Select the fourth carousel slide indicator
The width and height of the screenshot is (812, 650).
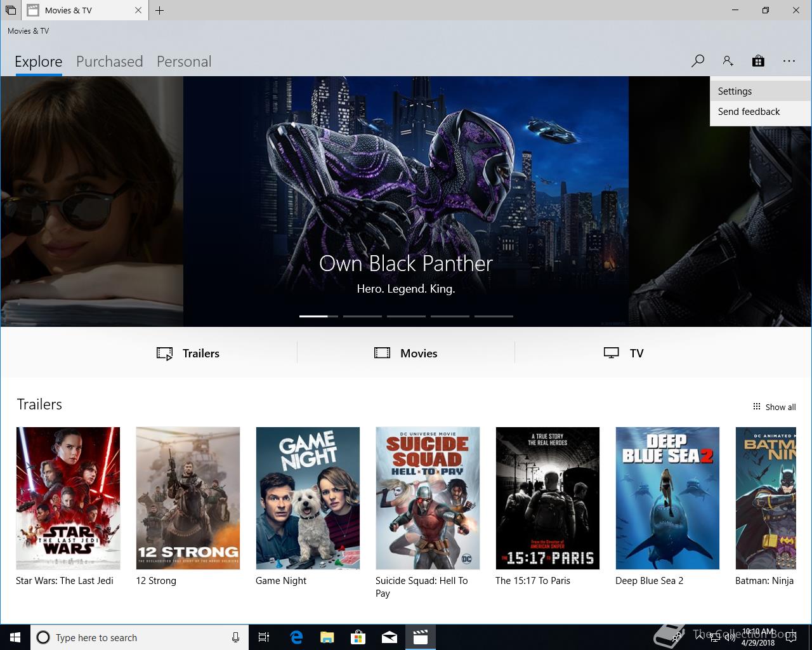coord(450,316)
